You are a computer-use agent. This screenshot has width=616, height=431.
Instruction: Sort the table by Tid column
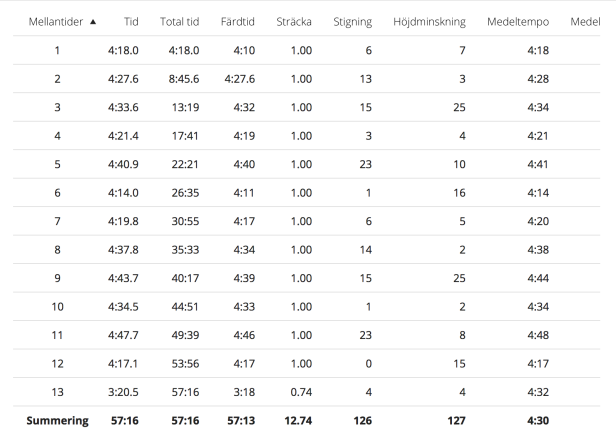[131, 22]
